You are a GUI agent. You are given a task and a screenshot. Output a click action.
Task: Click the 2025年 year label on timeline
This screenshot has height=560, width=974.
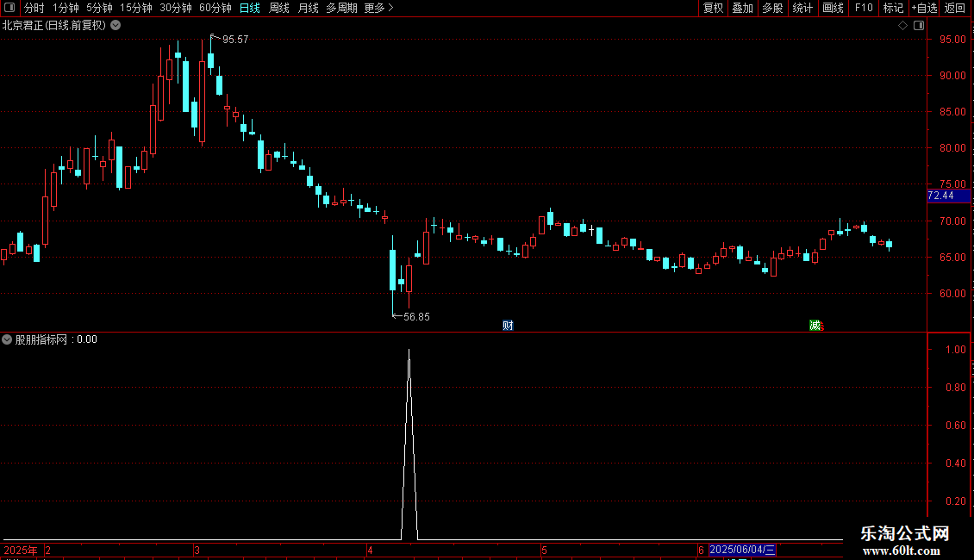click(x=21, y=550)
